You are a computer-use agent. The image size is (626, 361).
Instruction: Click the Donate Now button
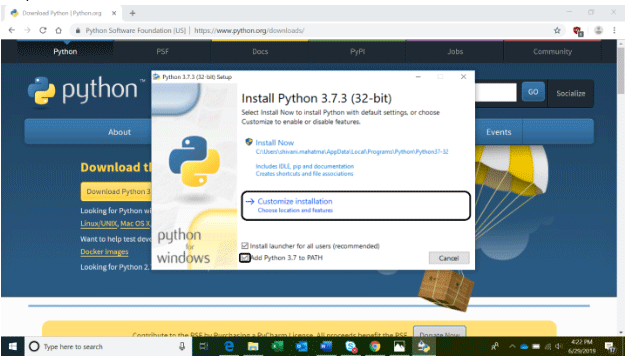tap(440, 332)
